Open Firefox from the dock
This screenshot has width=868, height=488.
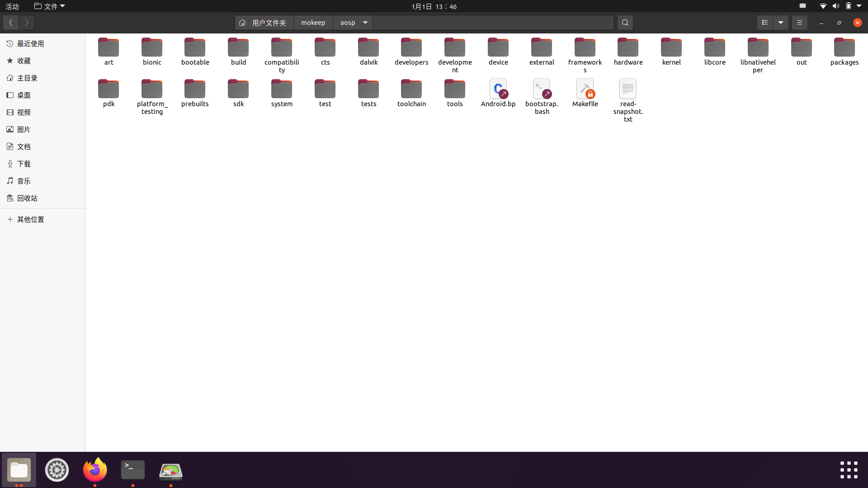94,469
